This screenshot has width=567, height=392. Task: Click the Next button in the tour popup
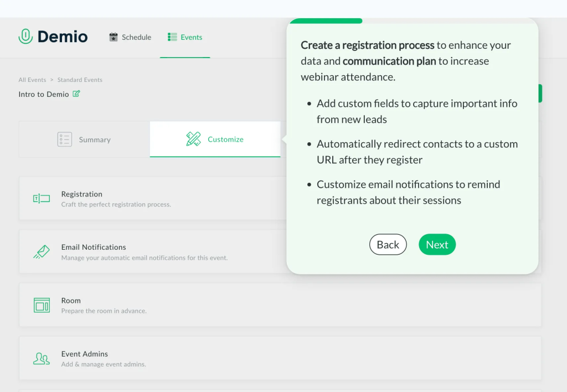click(x=437, y=245)
